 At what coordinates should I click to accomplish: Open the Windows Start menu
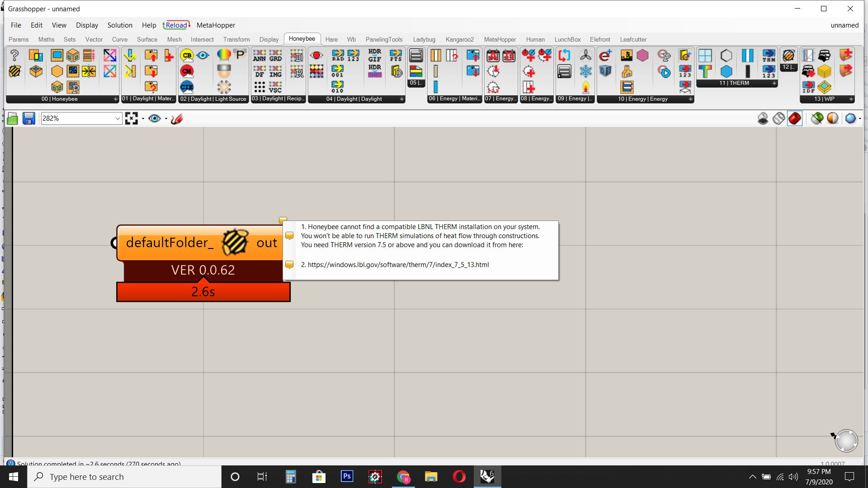[14, 477]
